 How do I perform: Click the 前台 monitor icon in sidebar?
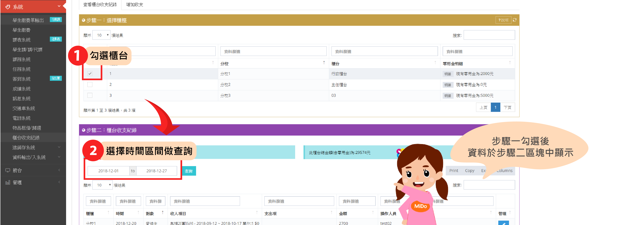click(8, 170)
